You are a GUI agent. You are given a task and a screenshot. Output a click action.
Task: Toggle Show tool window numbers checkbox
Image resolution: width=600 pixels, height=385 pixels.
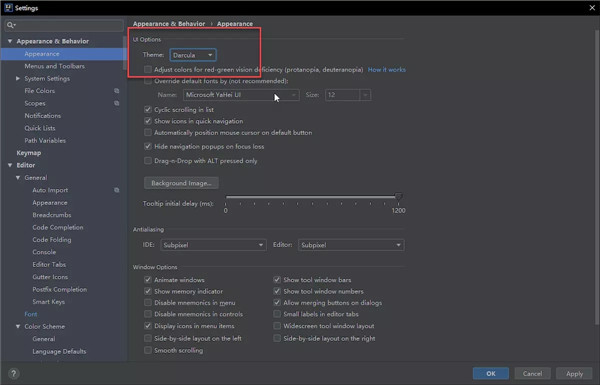tap(277, 291)
